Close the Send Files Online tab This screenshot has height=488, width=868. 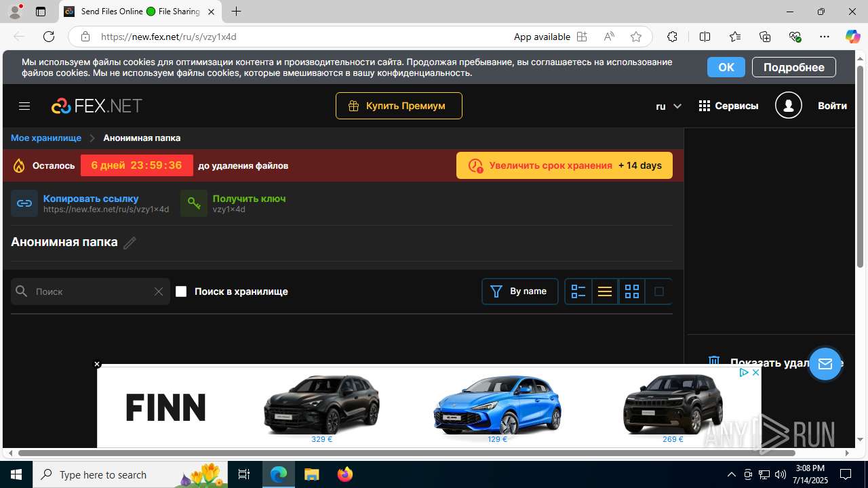(212, 12)
